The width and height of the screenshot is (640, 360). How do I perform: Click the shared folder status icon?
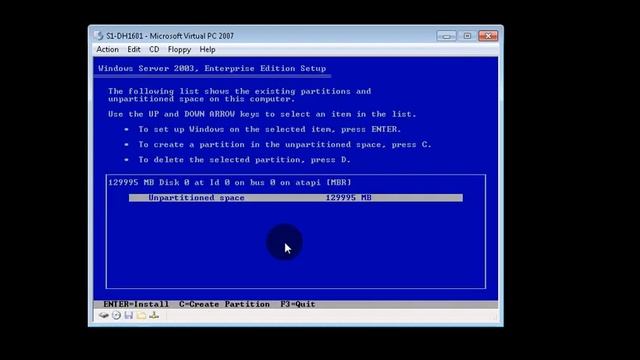coord(142,316)
